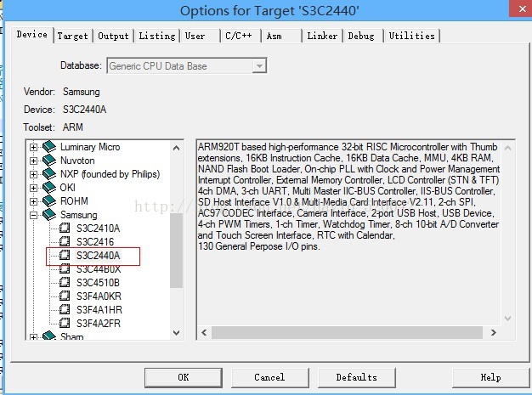532x395 pixels.
Task: Select the Device tab
Action: tap(32, 35)
